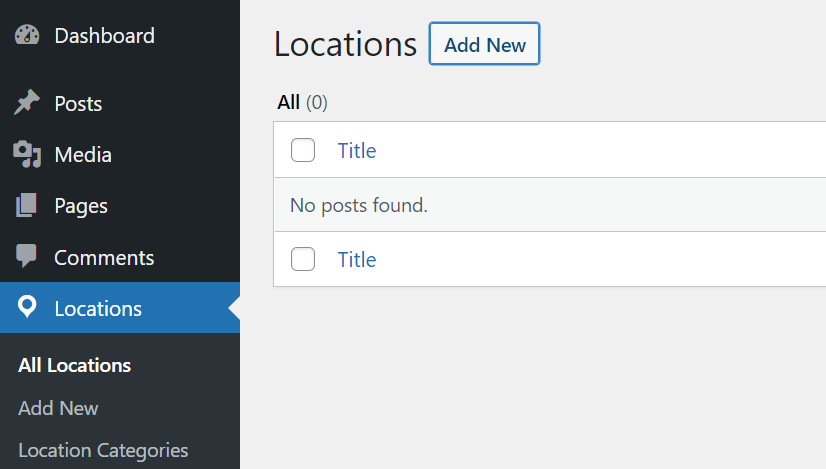This screenshot has height=469, width=826.
Task: Click the Dashboard gauge icon
Action: (27, 35)
